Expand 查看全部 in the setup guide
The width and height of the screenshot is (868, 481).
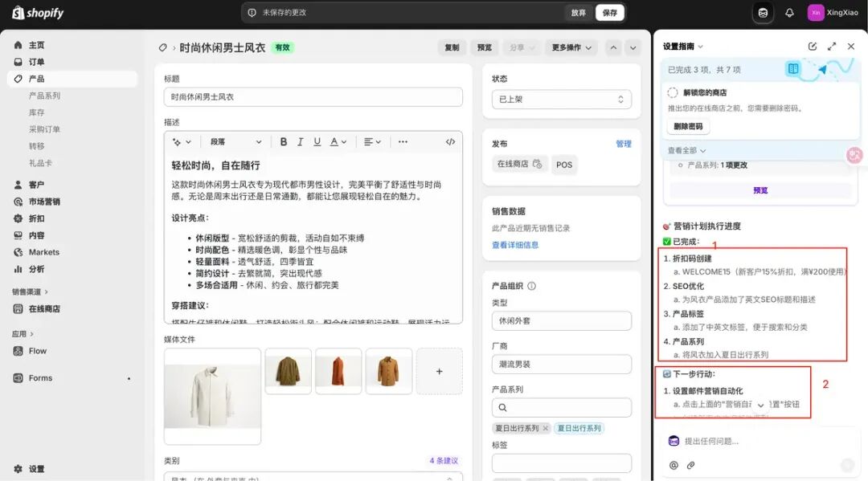686,150
